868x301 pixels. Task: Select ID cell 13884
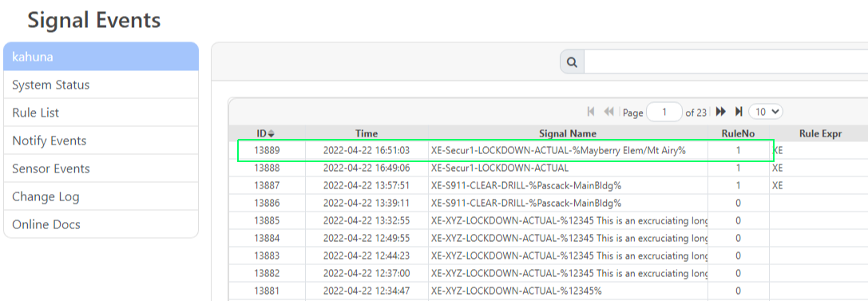(267, 238)
